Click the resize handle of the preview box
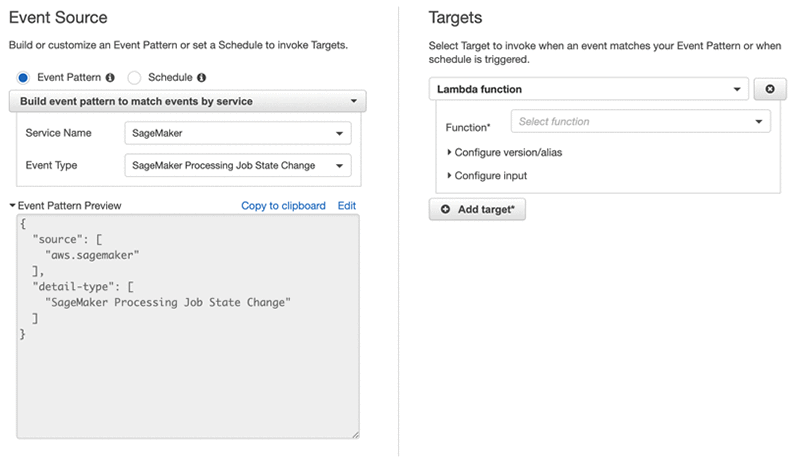This screenshot has height=475, width=800. pyautogui.click(x=354, y=433)
